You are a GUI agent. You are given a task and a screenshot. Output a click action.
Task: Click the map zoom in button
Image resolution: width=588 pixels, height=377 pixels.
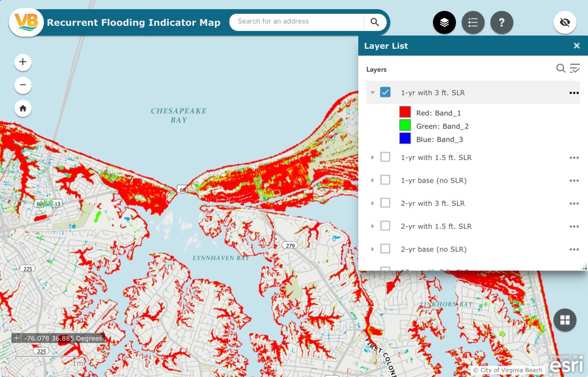coord(23,62)
